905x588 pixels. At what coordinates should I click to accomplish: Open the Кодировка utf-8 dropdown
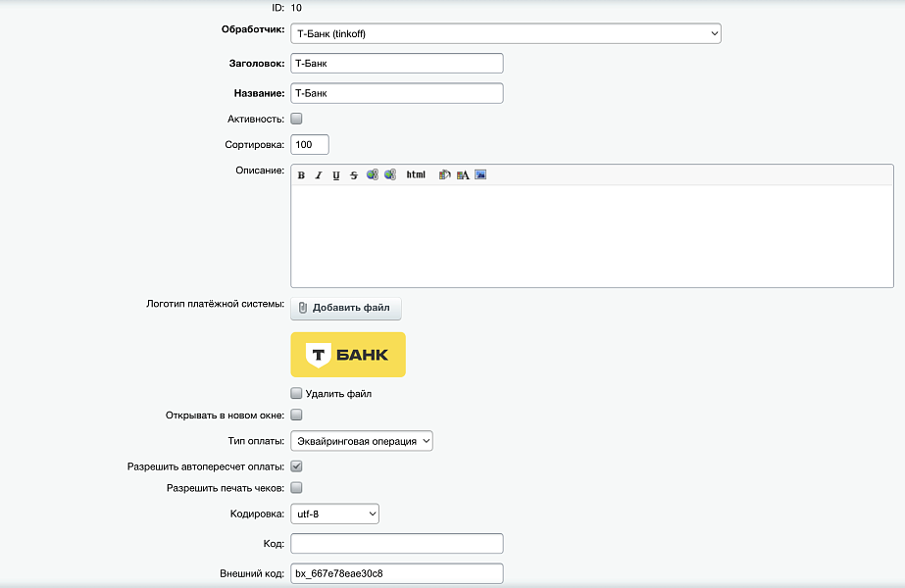click(x=334, y=514)
